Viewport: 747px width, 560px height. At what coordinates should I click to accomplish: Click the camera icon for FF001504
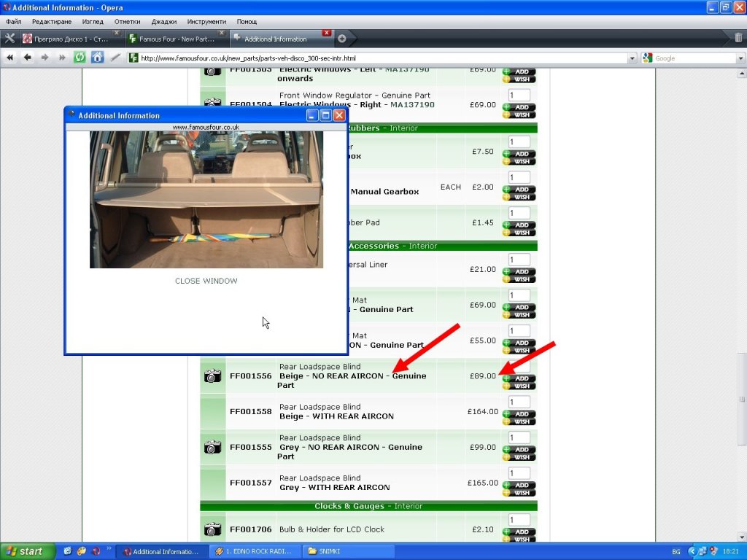[x=212, y=102]
